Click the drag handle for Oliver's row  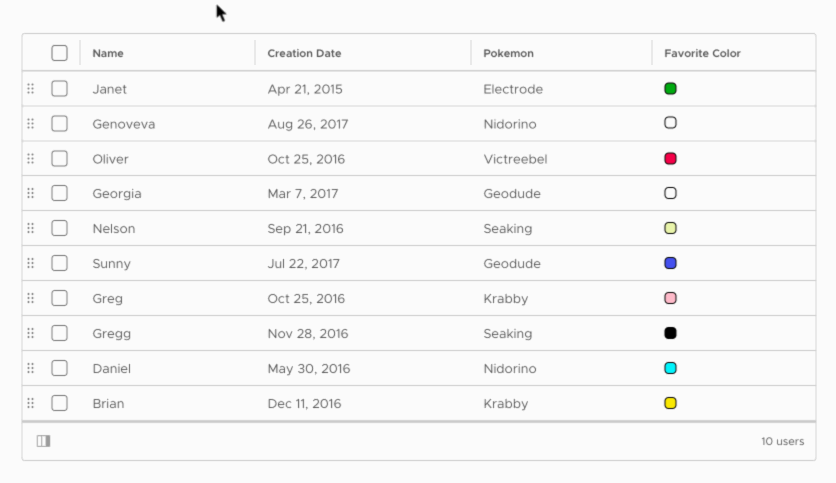30,159
